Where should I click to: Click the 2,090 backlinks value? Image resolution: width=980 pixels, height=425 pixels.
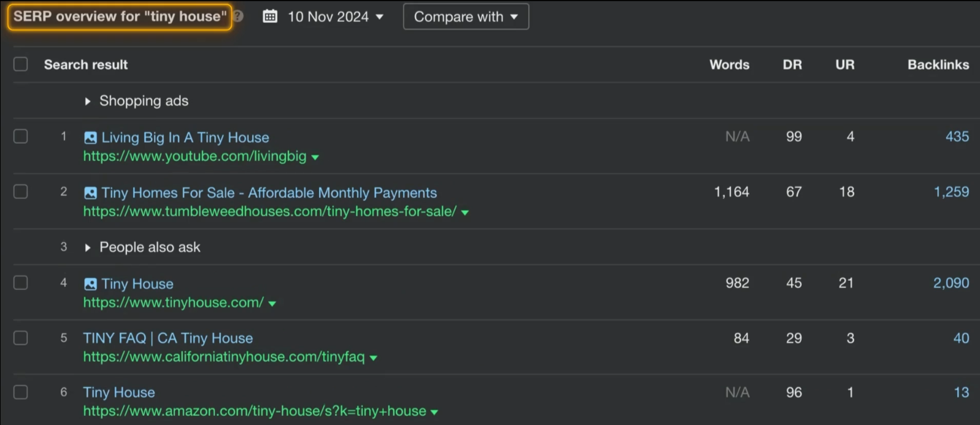click(952, 283)
